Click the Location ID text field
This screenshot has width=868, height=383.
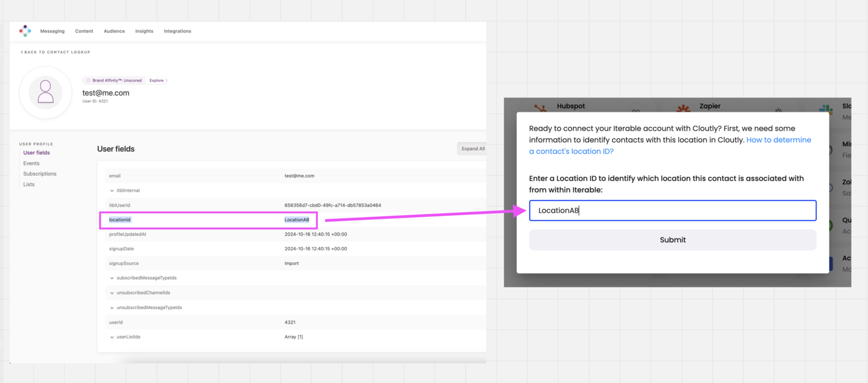(672, 210)
